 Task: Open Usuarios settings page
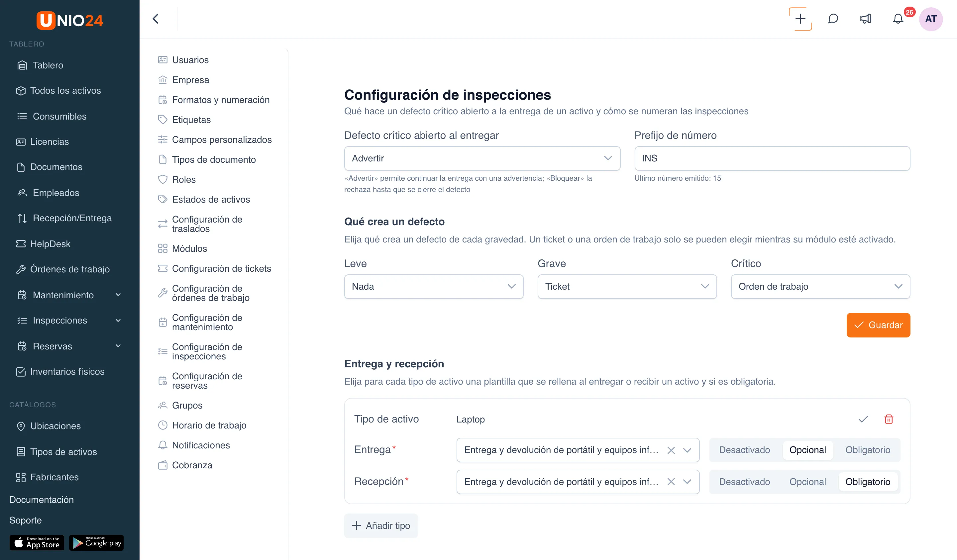pyautogui.click(x=190, y=60)
